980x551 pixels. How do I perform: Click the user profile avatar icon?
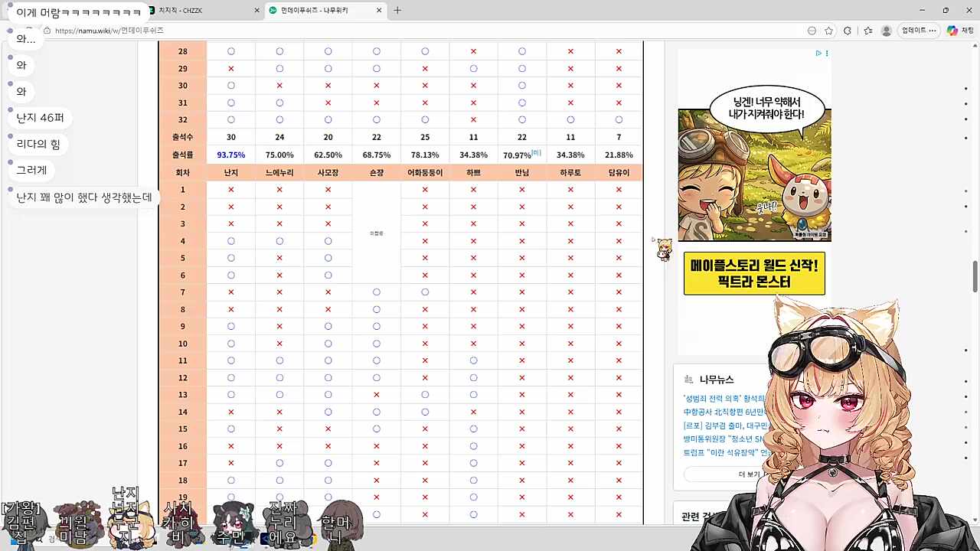tap(887, 31)
